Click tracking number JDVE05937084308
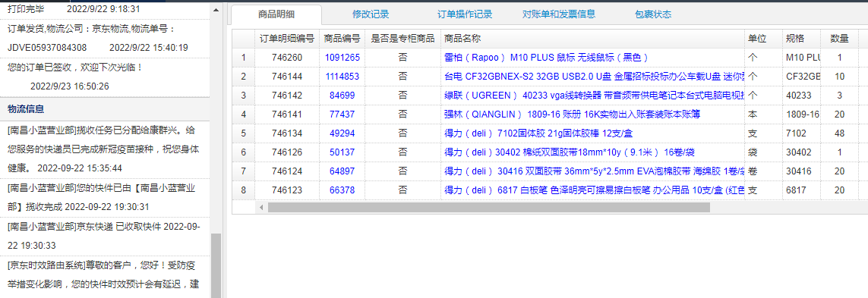Viewport: 868px width, 298px height. tap(47, 48)
